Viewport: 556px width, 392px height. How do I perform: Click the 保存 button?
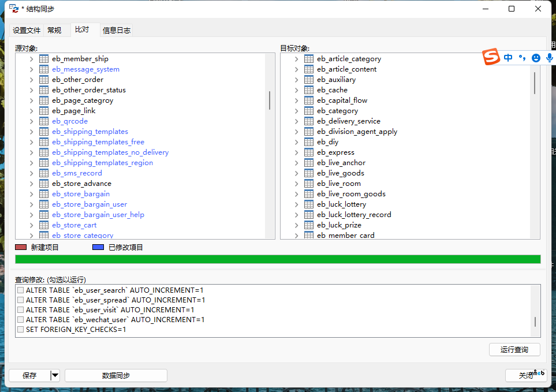pyautogui.click(x=30, y=375)
